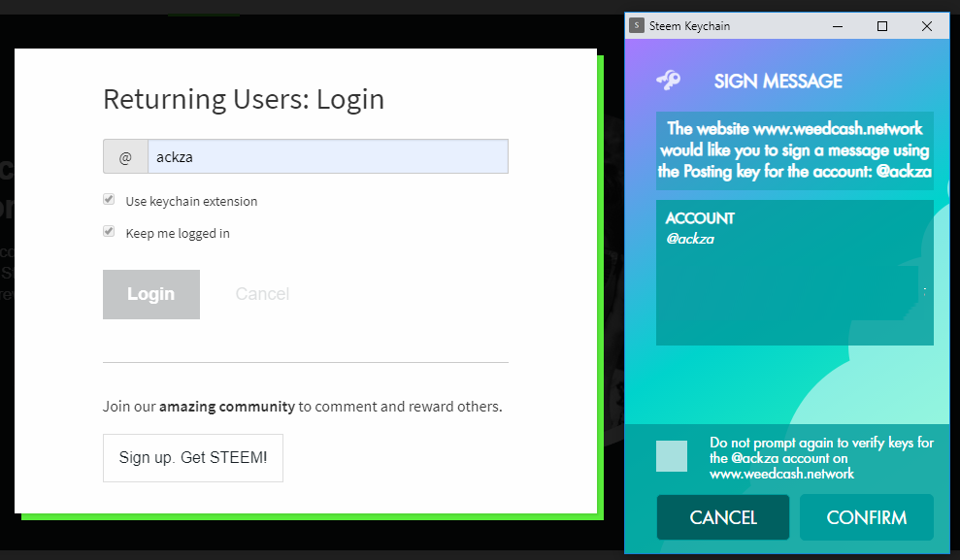Viewport: 960px width, 560px height.
Task: Click the Steem Keychain window title text
Action: point(689,26)
